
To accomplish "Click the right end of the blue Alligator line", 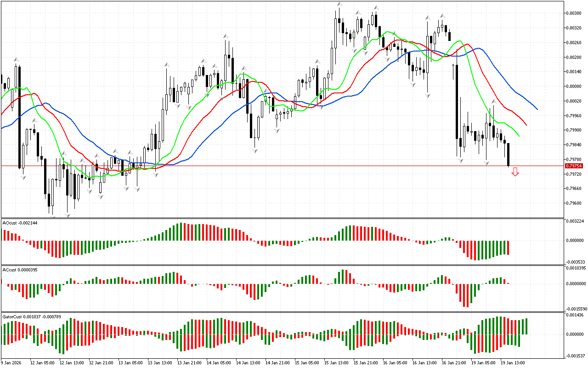I will coord(537,109).
